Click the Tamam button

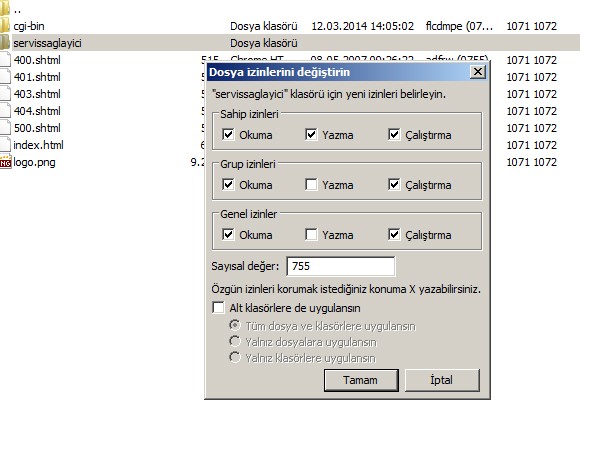click(361, 380)
